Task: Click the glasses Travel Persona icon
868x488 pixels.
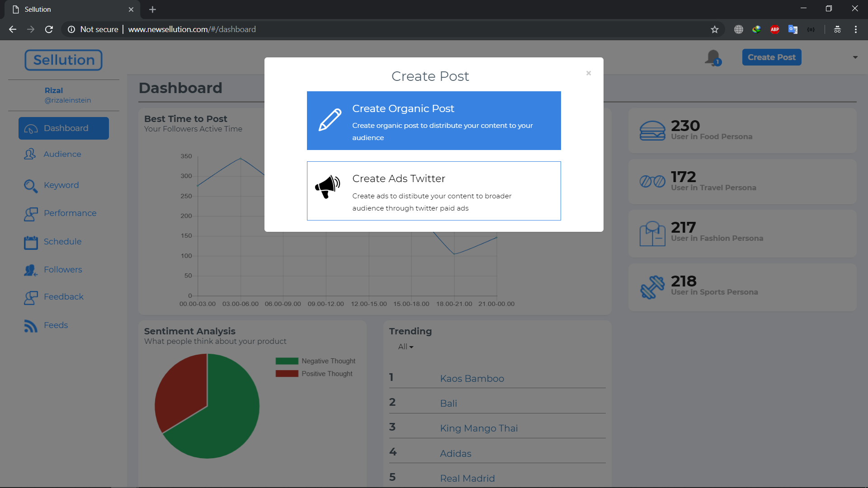Action: 652,181
